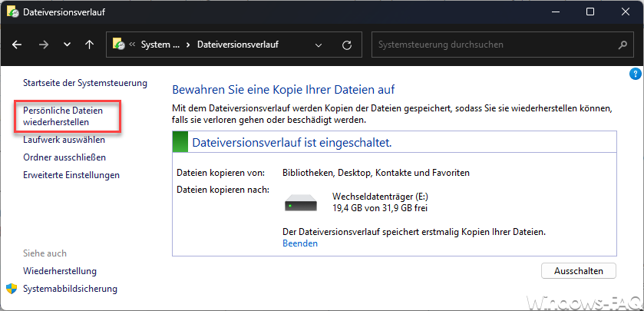The image size is (644, 311).
Task: Click the breadcrumb double-chevron overflow
Action: (x=132, y=45)
